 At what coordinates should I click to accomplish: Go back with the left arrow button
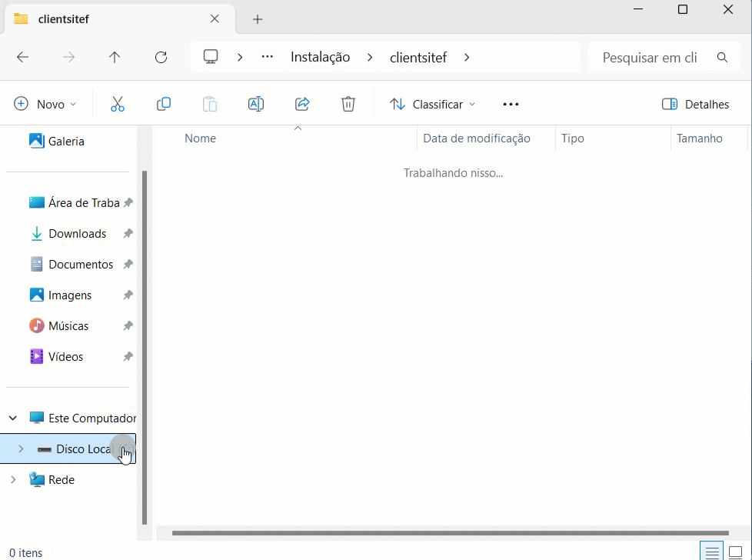(22, 58)
